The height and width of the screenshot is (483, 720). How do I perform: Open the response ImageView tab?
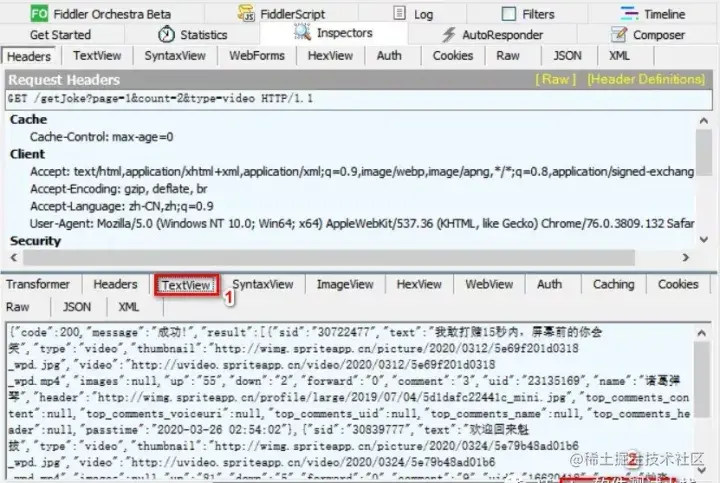pos(345,284)
